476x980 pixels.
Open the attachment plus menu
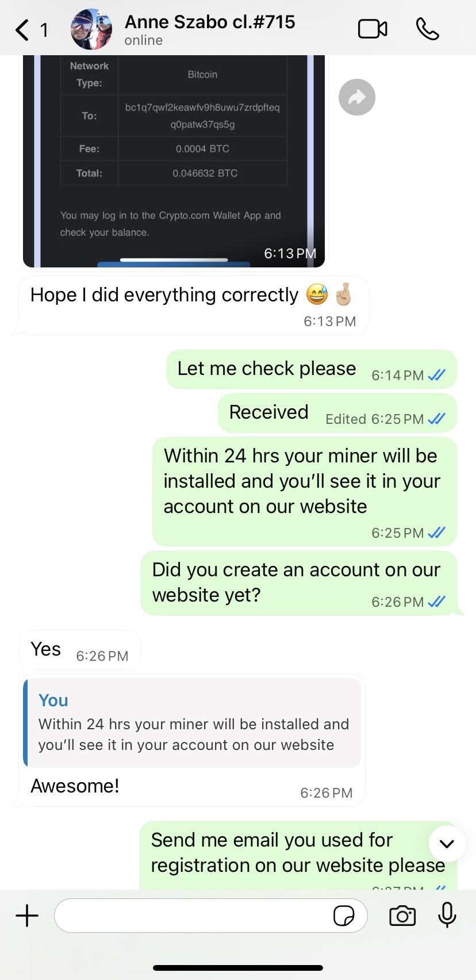point(27,915)
